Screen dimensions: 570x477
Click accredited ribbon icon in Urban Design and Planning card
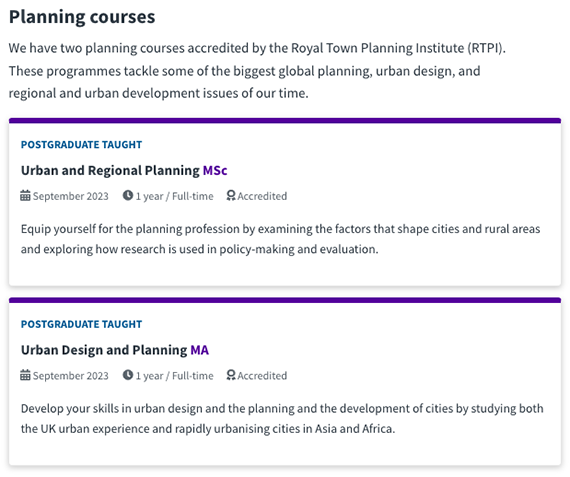point(231,375)
